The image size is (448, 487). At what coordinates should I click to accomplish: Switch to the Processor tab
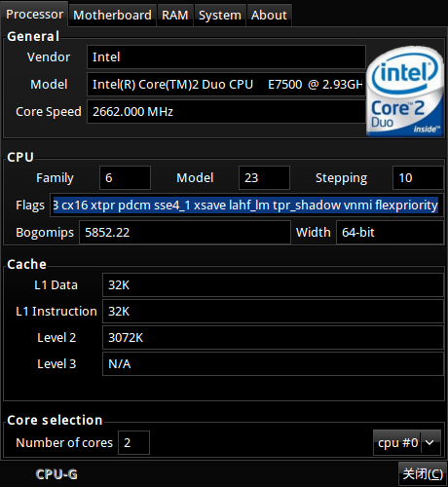click(x=34, y=15)
